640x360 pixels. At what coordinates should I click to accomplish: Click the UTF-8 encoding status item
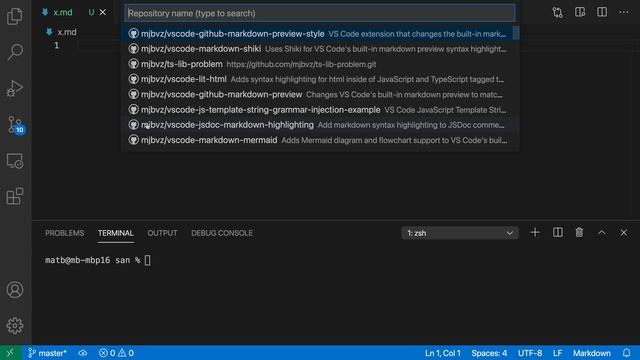(x=530, y=353)
